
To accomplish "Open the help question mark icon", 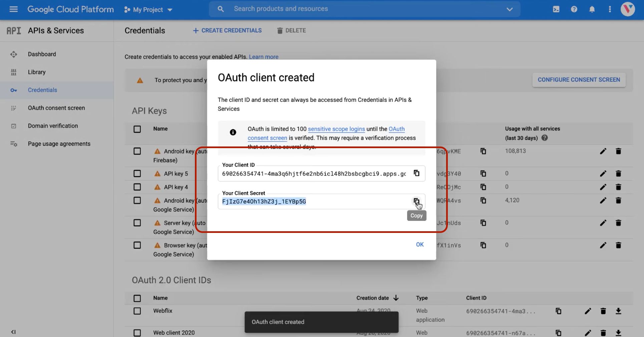I will 574,9.
